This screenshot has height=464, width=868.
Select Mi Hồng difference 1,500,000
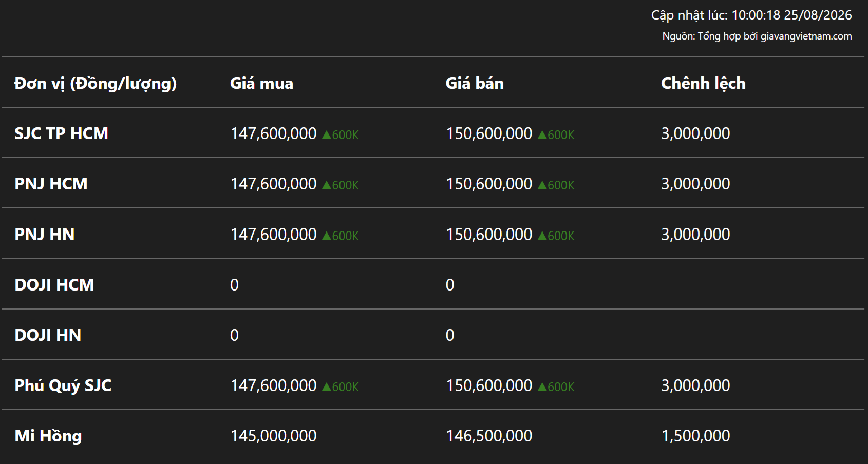[695, 436]
